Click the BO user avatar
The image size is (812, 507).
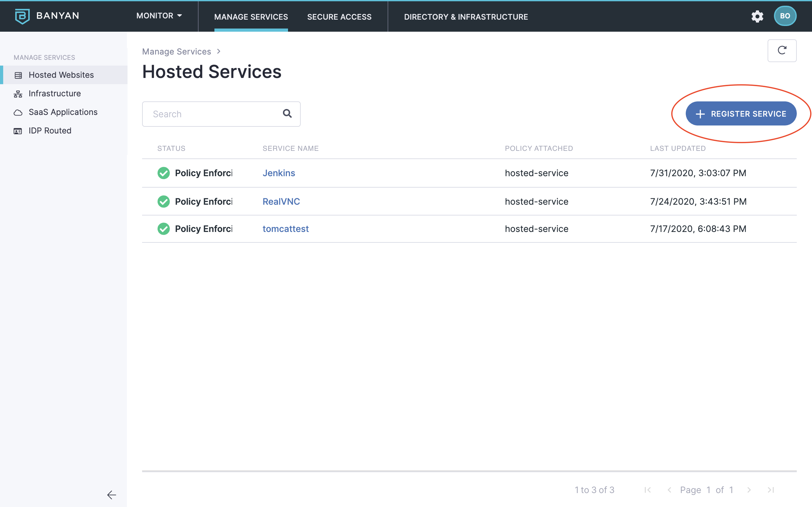[785, 16]
